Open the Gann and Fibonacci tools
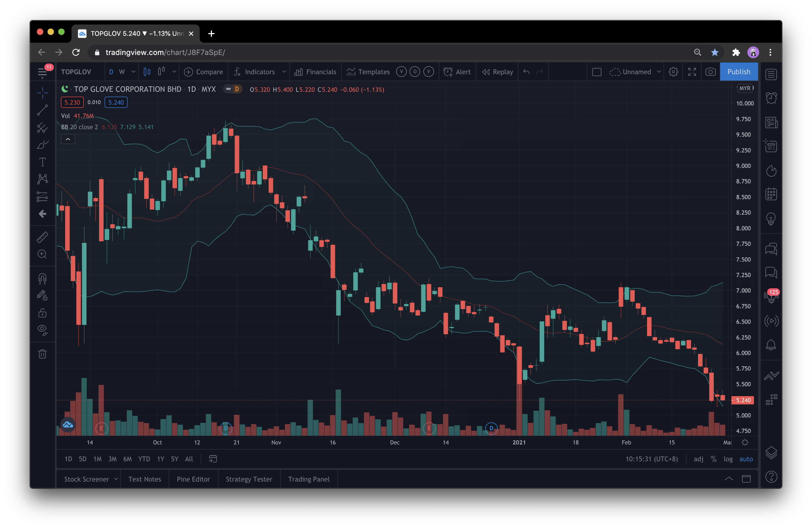This screenshot has height=528, width=812. click(x=42, y=127)
